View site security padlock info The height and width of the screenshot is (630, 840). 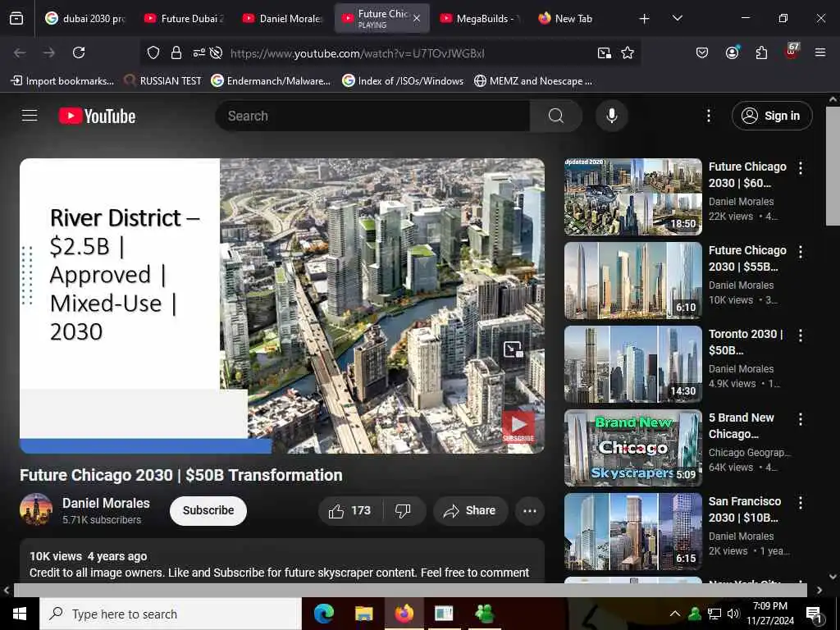[176, 52]
